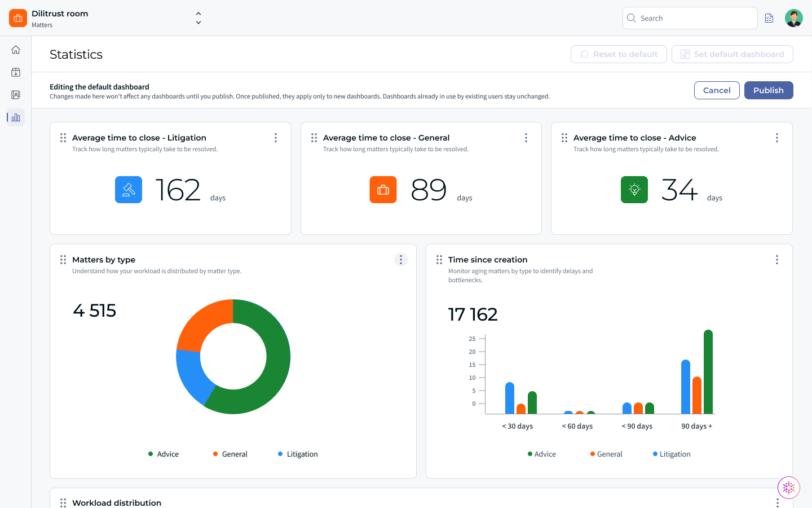Toggle Litigation legend in donut chart
Screen dimensions: 812x508
click(298, 454)
